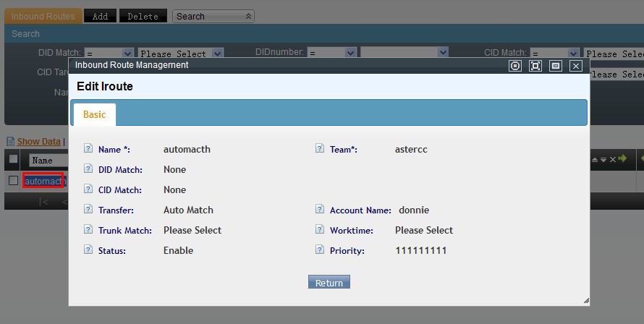Screen dimensions: 644x324
Task: Select the Inbound Routes tab
Action: click(x=43, y=16)
